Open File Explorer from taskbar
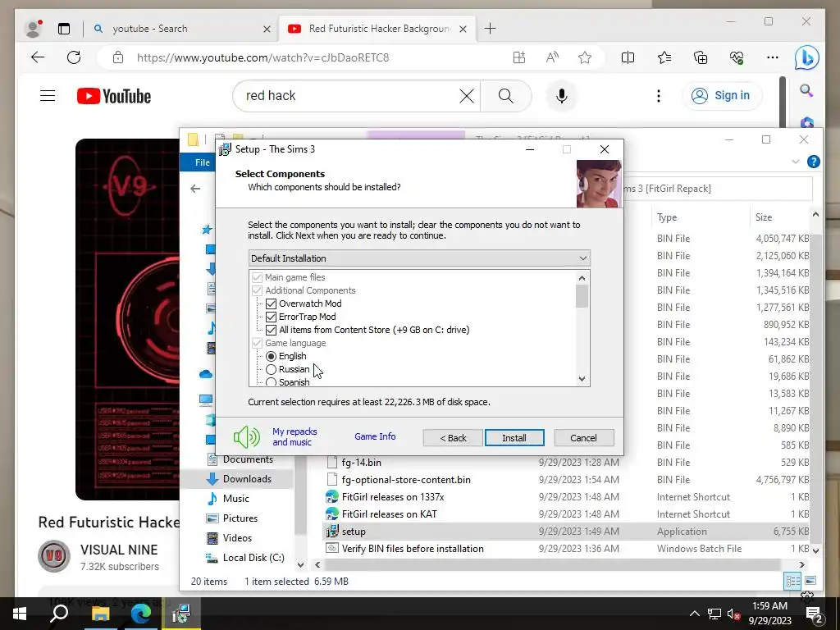The height and width of the screenshot is (630, 840). (100, 614)
